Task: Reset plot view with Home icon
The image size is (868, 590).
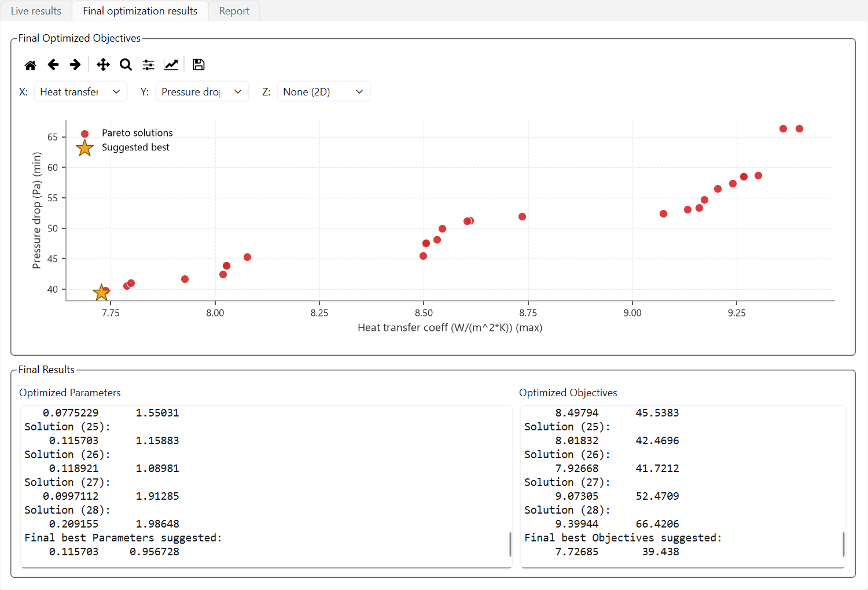Action: point(31,65)
